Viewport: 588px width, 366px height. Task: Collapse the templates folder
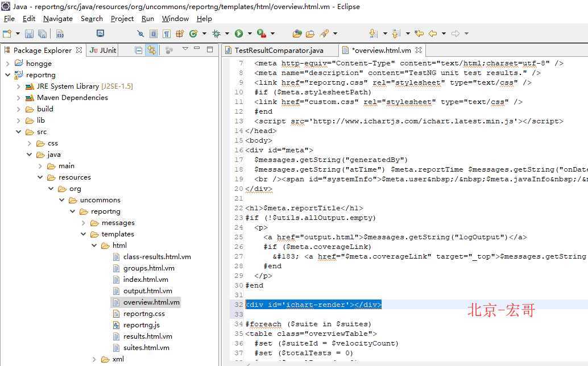coord(83,234)
